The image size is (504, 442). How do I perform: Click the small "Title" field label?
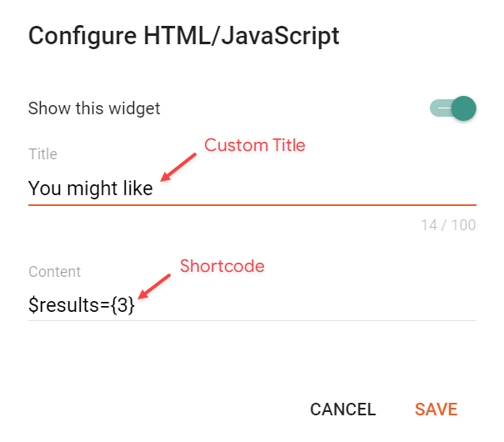(42, 154)
